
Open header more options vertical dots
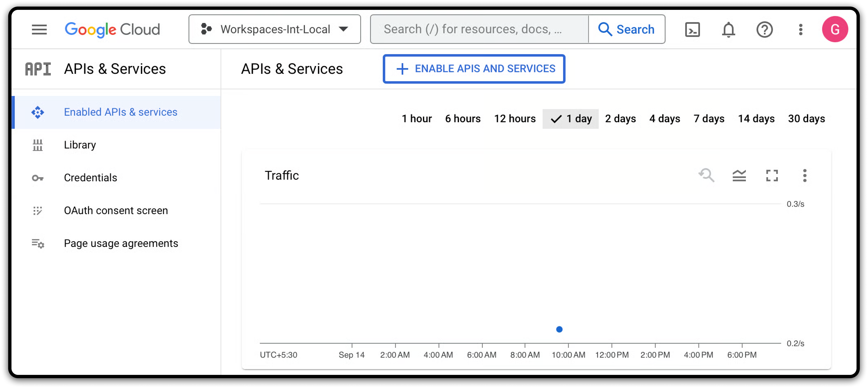[800, 29]
